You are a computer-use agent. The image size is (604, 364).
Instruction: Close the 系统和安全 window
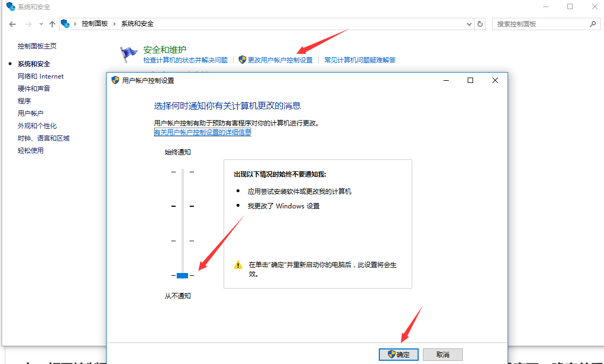(x=594, y=6)
